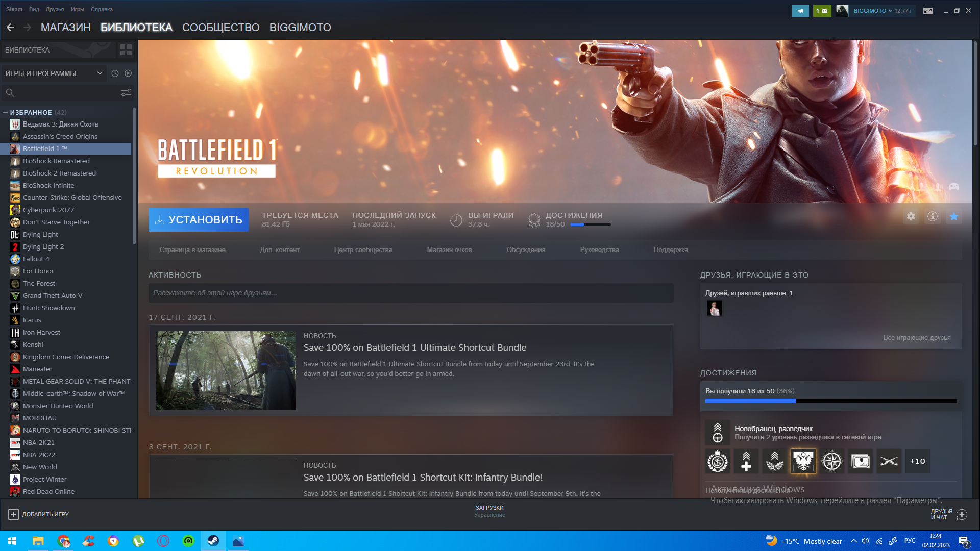980x551 pixels.
Task: Sort library by recent activity clock icon
Action: coord(115,73)
